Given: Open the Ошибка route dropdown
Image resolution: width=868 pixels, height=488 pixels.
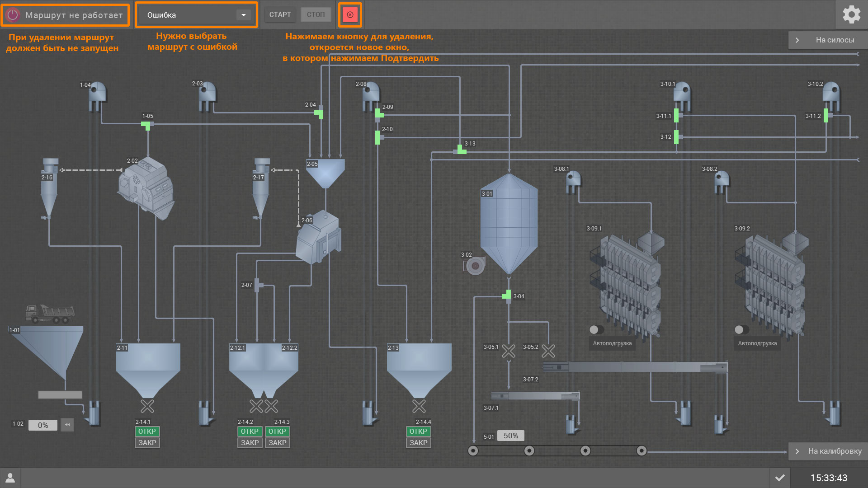Looking at the screenshot, I should pyautogui.click(x=243, y=15).
